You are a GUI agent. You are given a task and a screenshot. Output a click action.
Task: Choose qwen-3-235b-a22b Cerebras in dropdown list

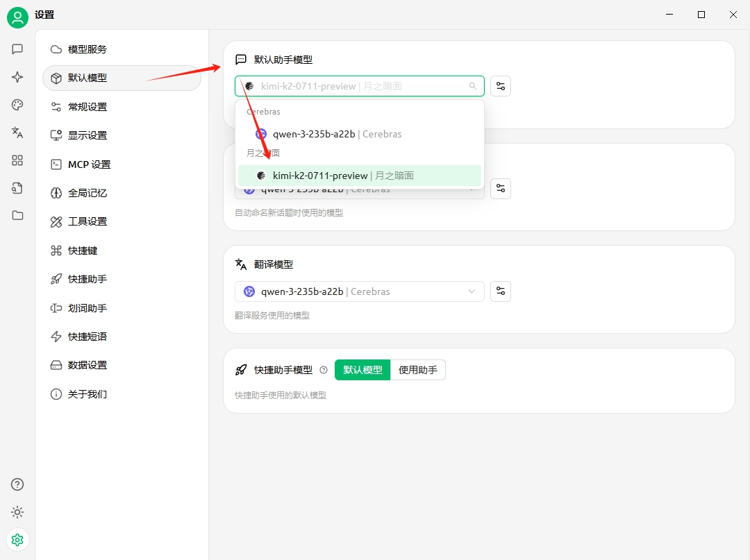click(x=360, y=134)
